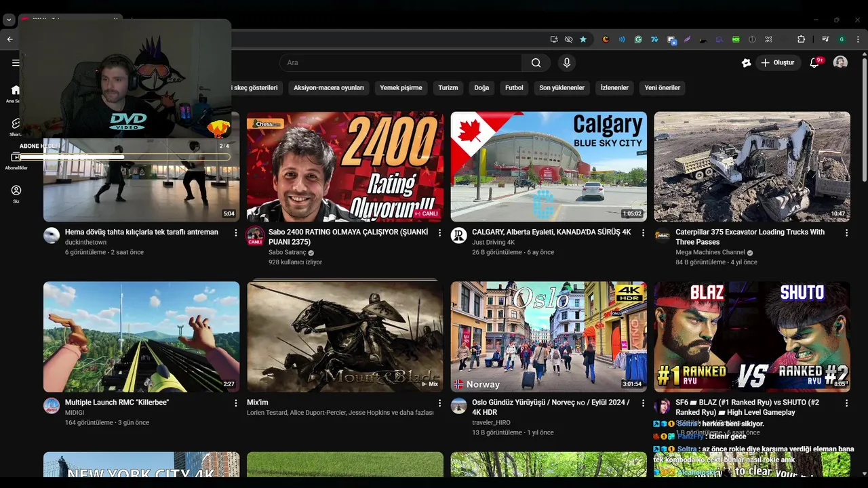Open the YouTube account avatar menu

840,62
